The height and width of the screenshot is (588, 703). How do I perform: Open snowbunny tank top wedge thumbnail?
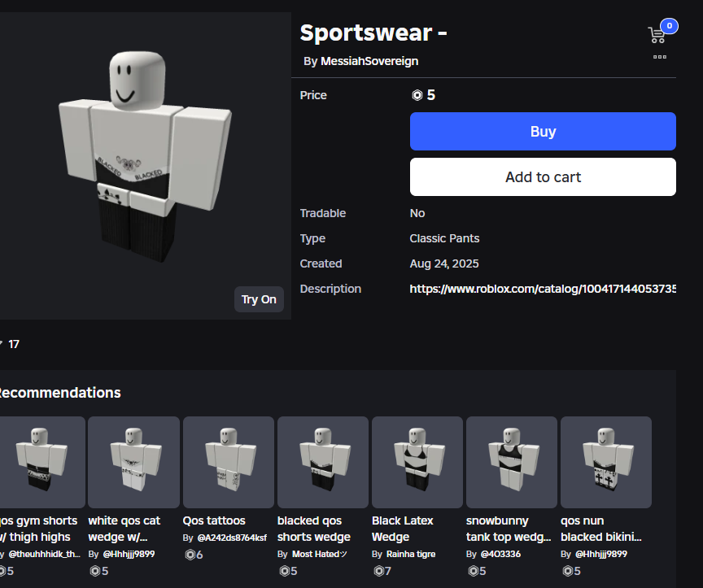pos(512,462)
